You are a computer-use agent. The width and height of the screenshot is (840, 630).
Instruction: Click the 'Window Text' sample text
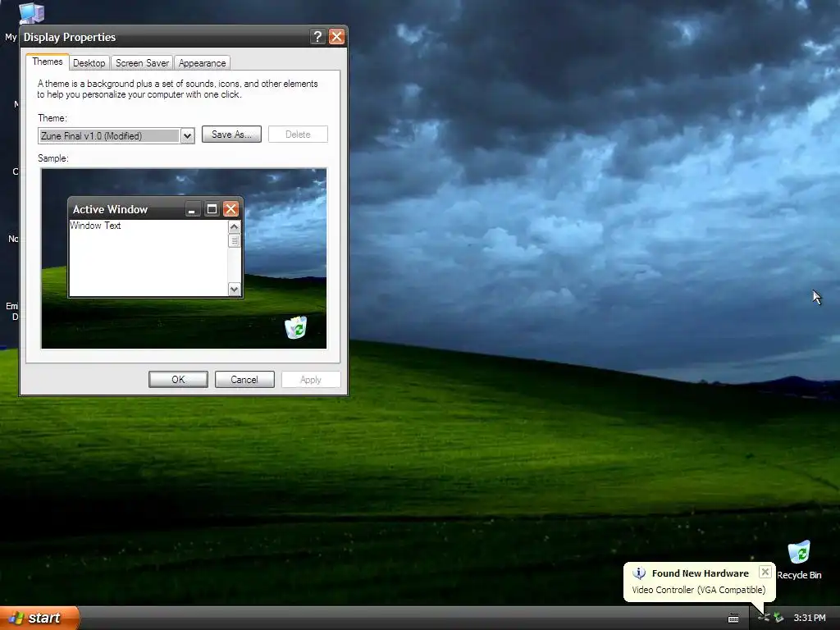(95, 226)
